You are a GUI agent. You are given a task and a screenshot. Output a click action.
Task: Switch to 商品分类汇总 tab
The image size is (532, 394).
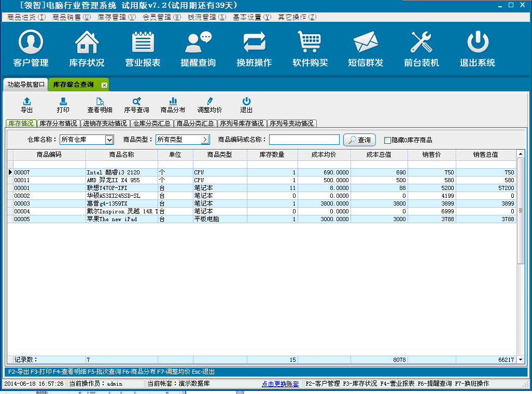194,124
